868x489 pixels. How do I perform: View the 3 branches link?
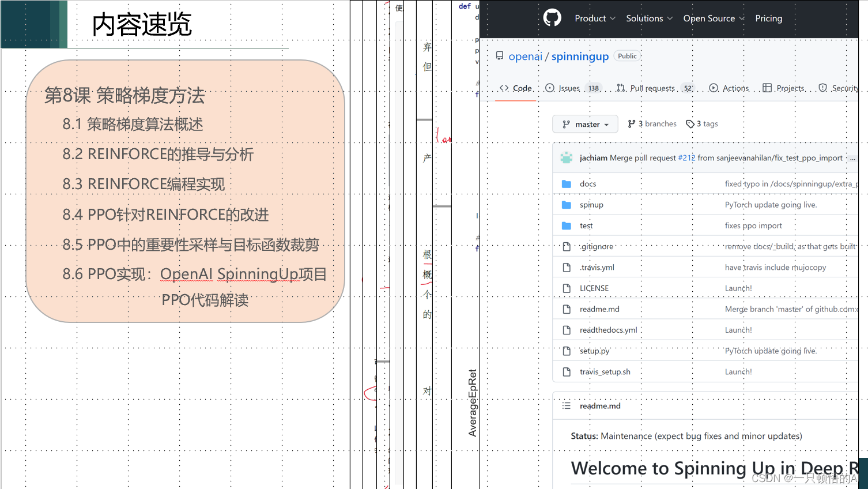click(652, 124)
